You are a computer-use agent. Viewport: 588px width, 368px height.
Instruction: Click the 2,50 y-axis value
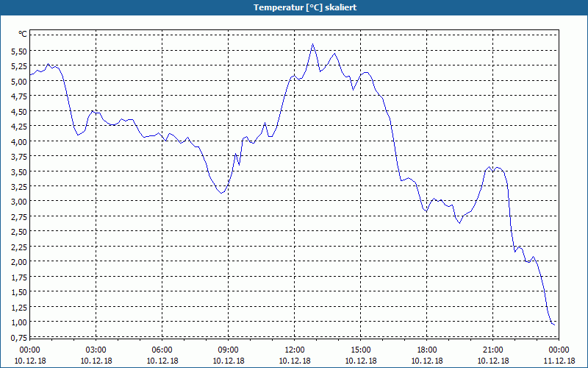(x=19, y=232)
